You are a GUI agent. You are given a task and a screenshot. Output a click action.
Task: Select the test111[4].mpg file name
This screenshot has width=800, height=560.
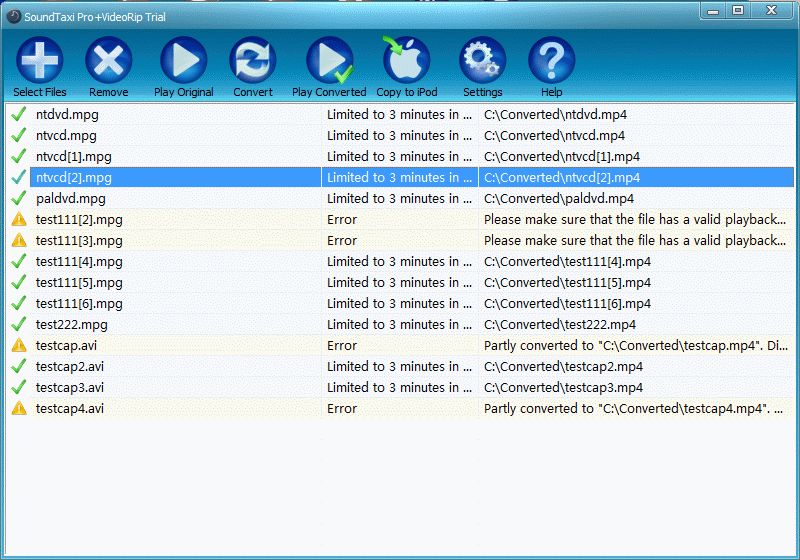coord(79,262)
